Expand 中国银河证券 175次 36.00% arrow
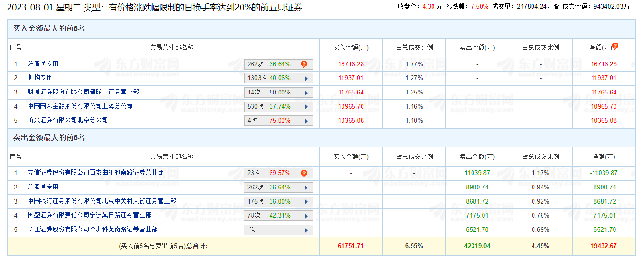Viewport: 644px width, 271px height. tap(306, 202)
